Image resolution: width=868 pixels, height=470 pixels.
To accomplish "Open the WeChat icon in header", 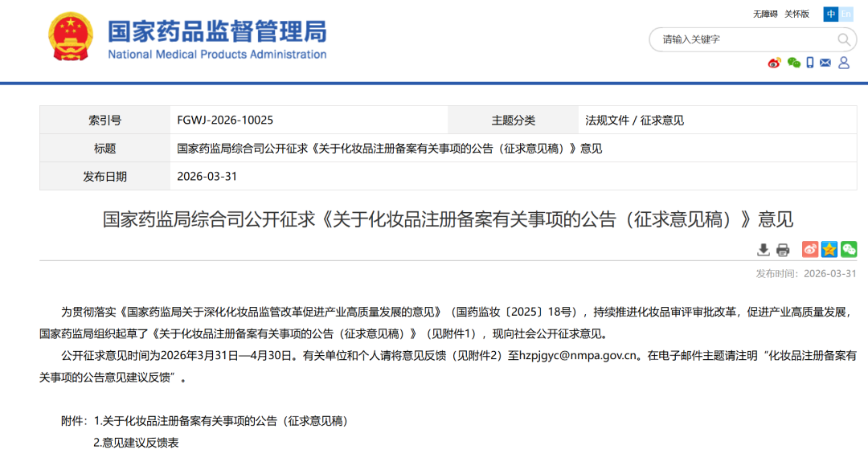I will coord(794,63).
